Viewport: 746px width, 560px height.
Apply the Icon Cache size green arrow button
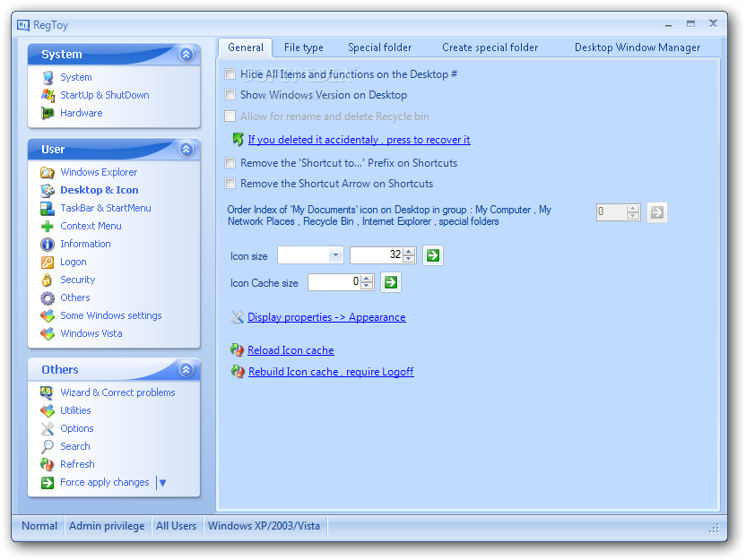click(391, 282)
